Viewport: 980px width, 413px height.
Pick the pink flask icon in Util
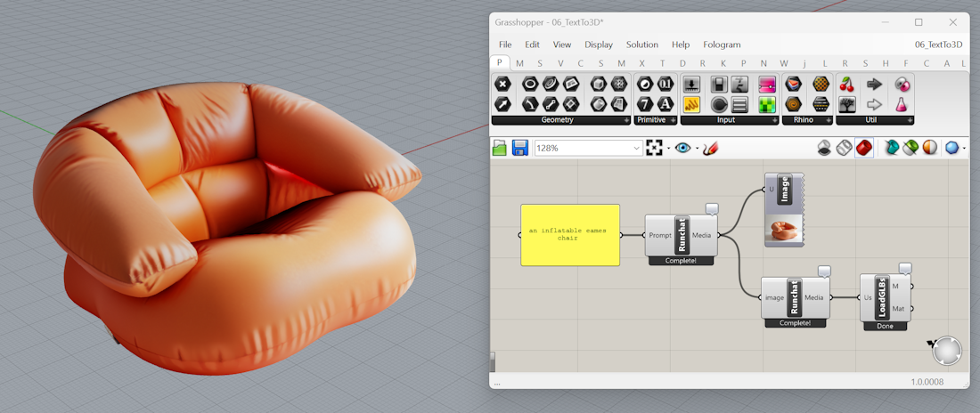point(902,104)
